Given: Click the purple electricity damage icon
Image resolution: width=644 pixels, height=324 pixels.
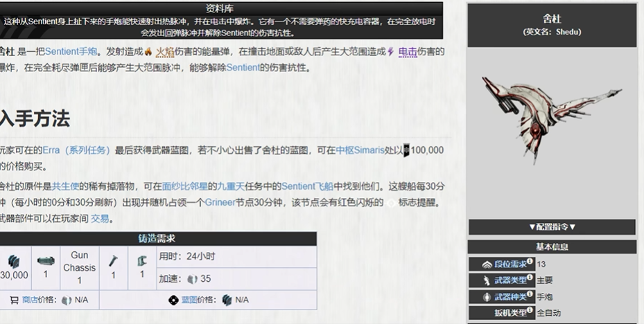Looking at the screenshot, I should (x=390, y=52).
